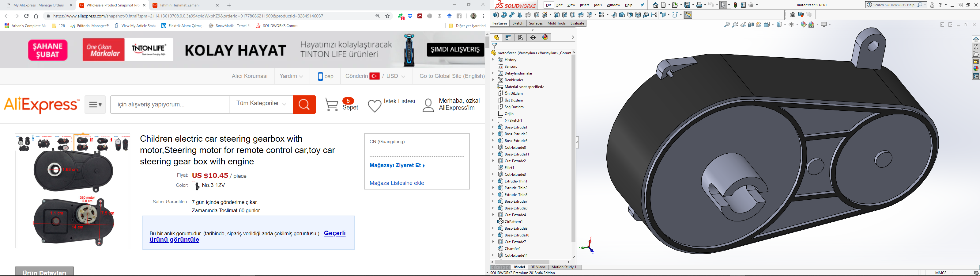The image size is (980, 276).
Task: Expand the History folder in feature tree
Action: 493,60
